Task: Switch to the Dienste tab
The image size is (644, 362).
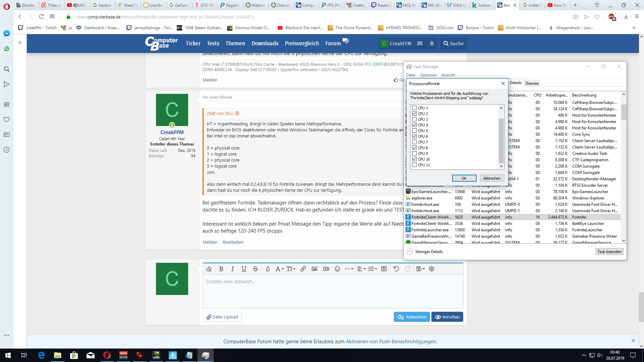Action: coord(532,83)
